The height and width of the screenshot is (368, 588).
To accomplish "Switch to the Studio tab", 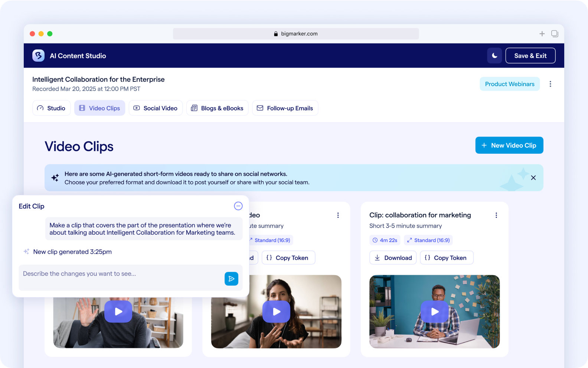I will click(x=52, y=108).
